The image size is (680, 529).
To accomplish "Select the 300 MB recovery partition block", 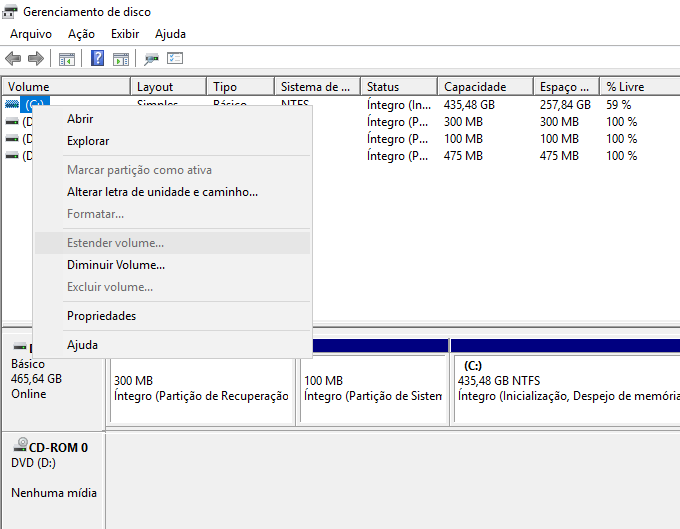I will pos(202,388).
